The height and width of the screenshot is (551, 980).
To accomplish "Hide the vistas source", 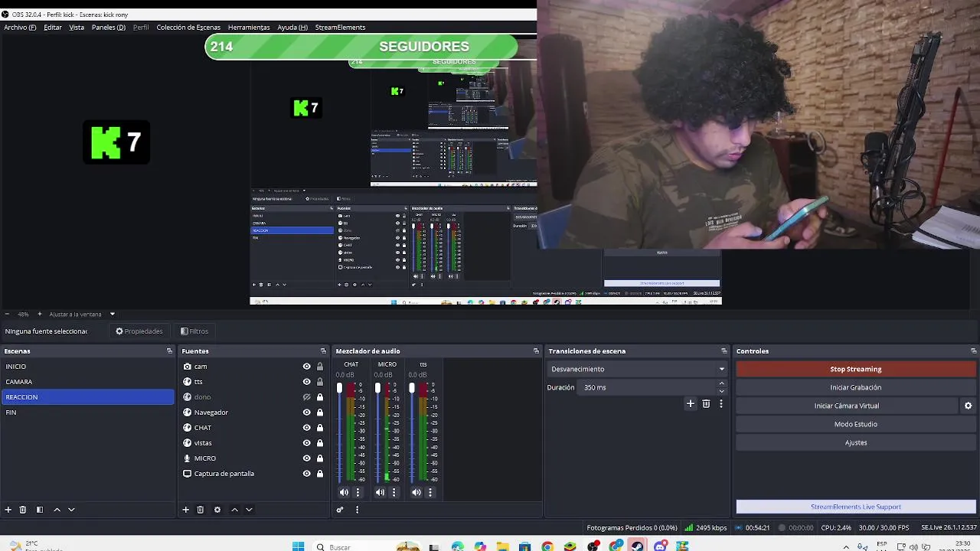I will click(x=307, y=443).
